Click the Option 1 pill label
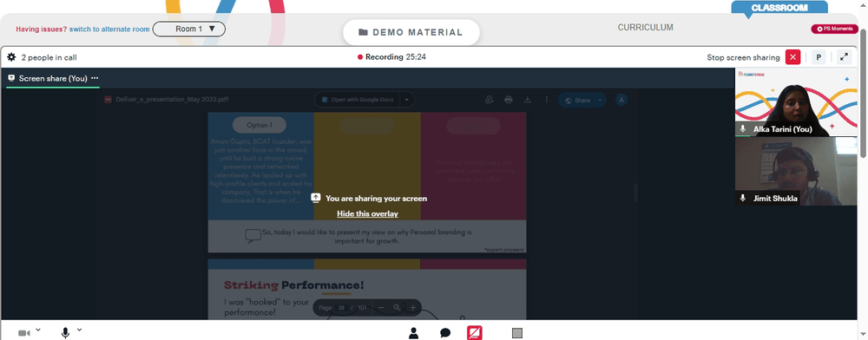This screenshot has width=868, height=340. click(259, 125)
